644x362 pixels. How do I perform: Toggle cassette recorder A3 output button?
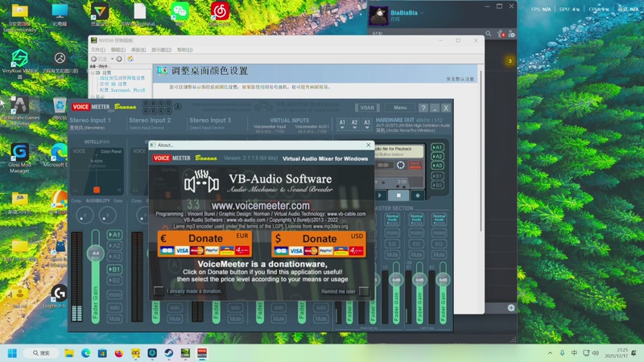[437, 166]
